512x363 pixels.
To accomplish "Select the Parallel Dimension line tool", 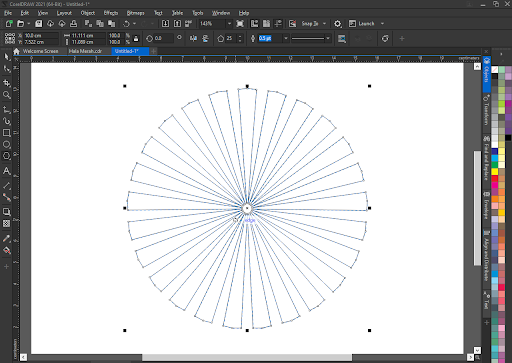I will (x=6, y=186).
